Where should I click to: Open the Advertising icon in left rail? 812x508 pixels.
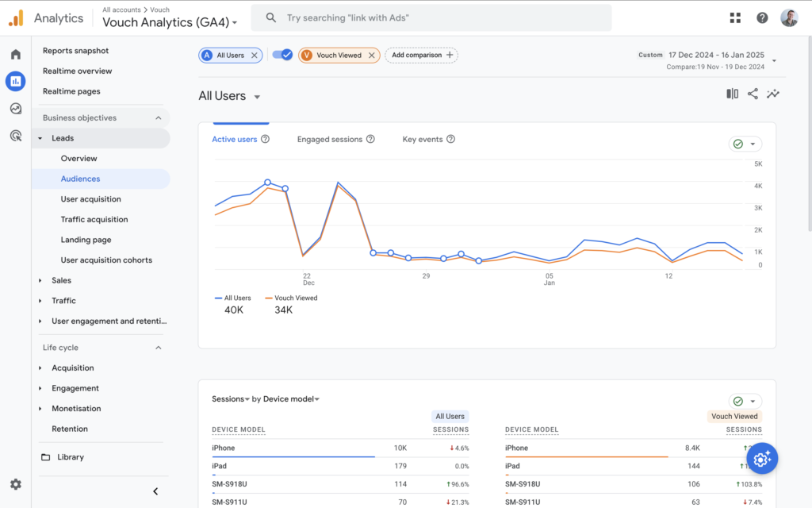coord(16,136)
